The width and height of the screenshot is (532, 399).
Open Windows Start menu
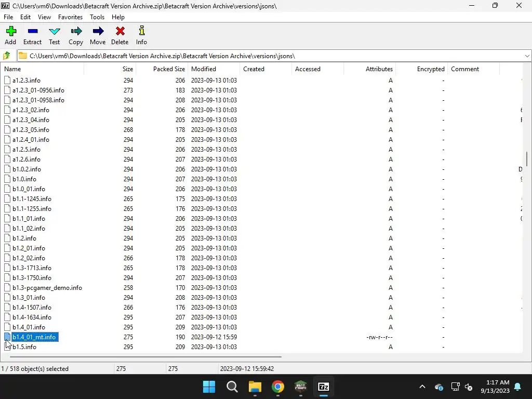(x=209, y=387)
